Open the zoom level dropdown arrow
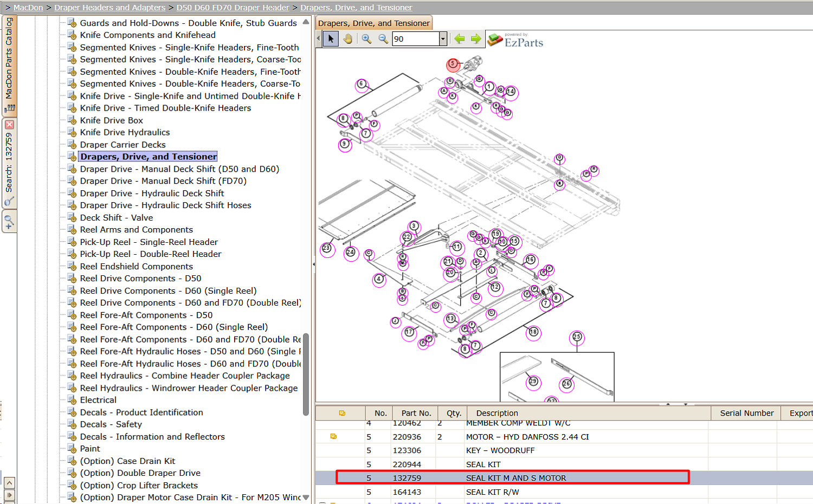Image resolution: width=813 pixels, height=504 pixels. coord(443,39)
